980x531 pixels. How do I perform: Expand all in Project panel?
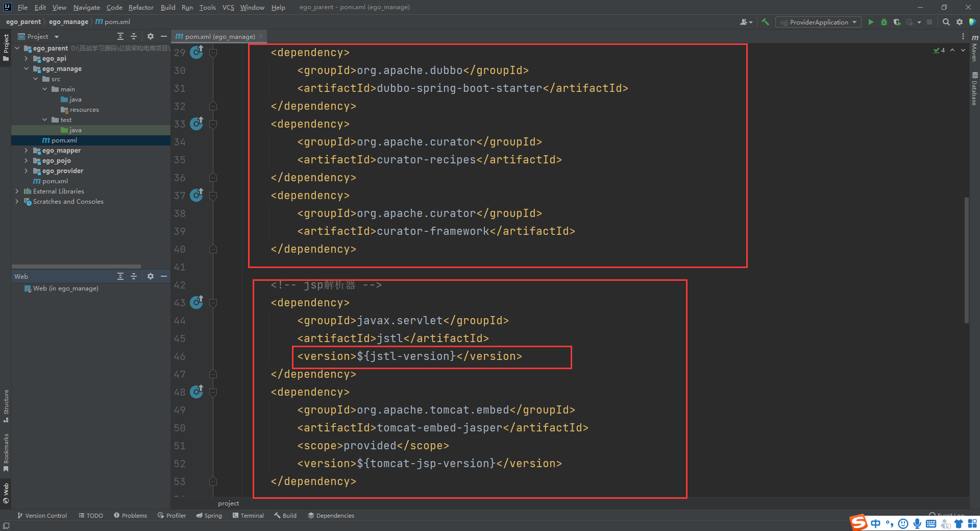(x=120, y=36)
